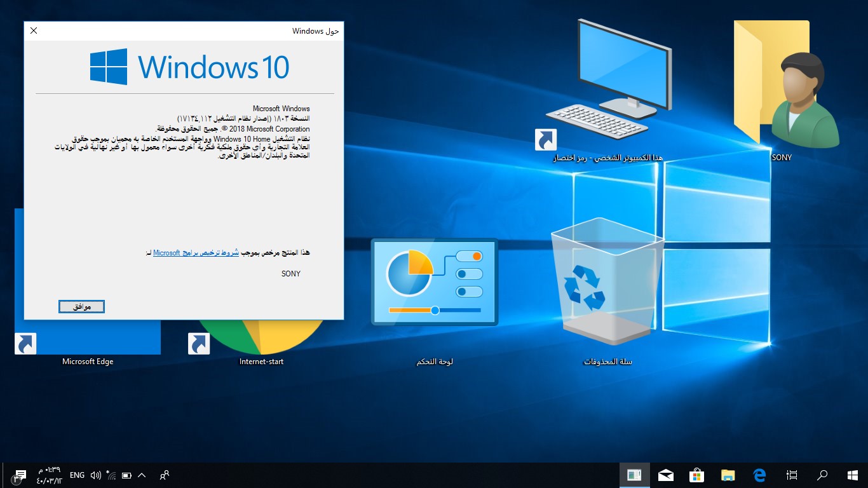Click the "Microsoft Windows" text in the dialog

pyautogui.click(x=281, y=109)
